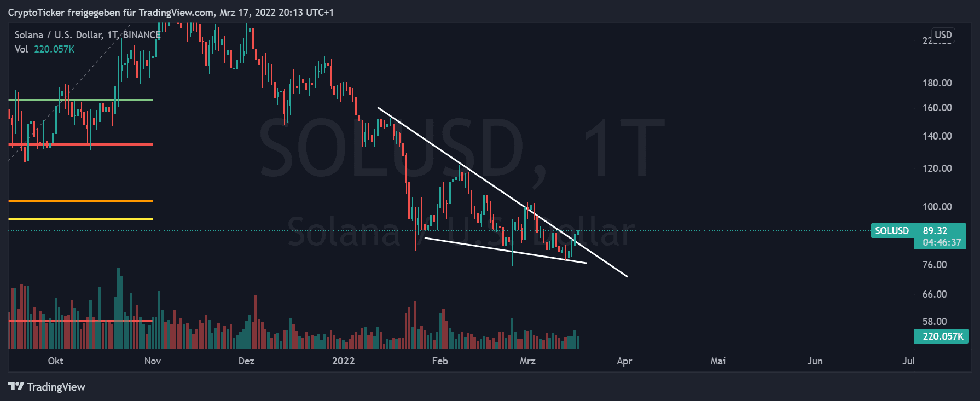Click the candle countdown timer 04:46:37
The height and width of the screenshot is (401, 980).
pyautogui.click(x=941, y=242)
